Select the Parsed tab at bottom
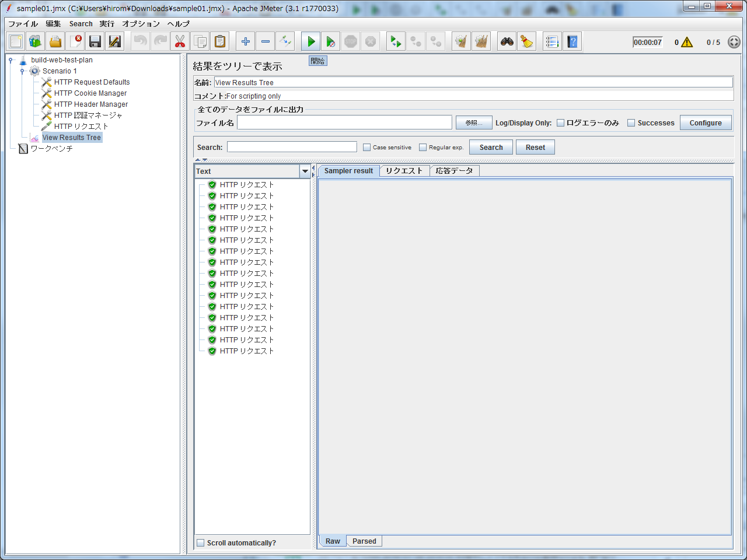This screenshot has width=747, height=560. [364, 541]
